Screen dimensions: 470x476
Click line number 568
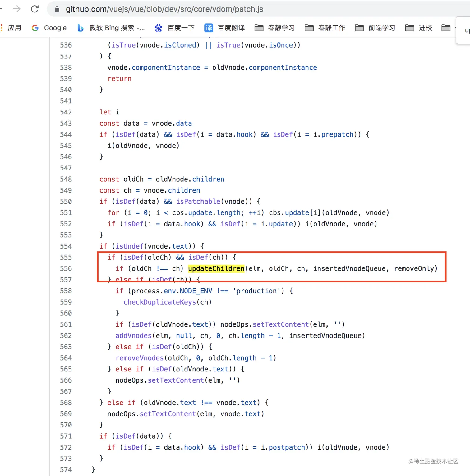pos(66,403)
